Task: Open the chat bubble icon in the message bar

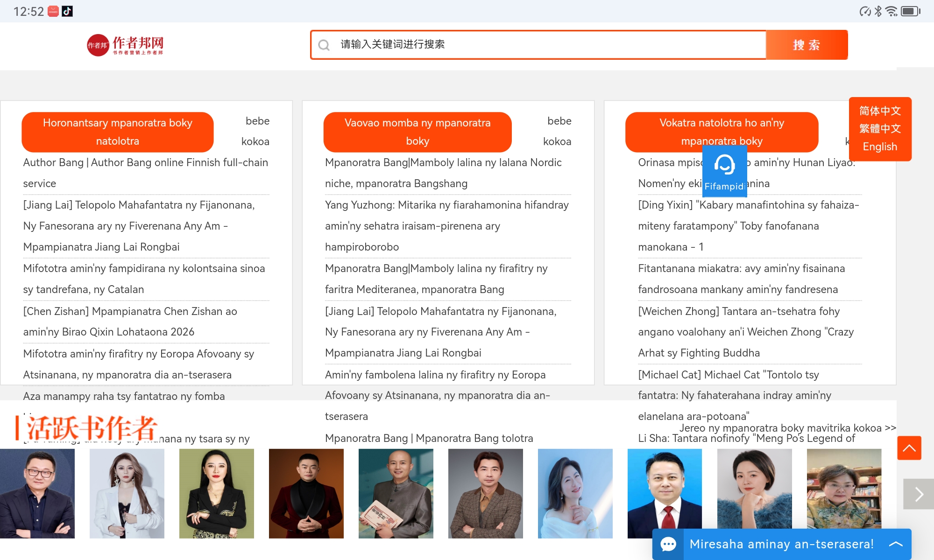Action: tap(668, 544)
